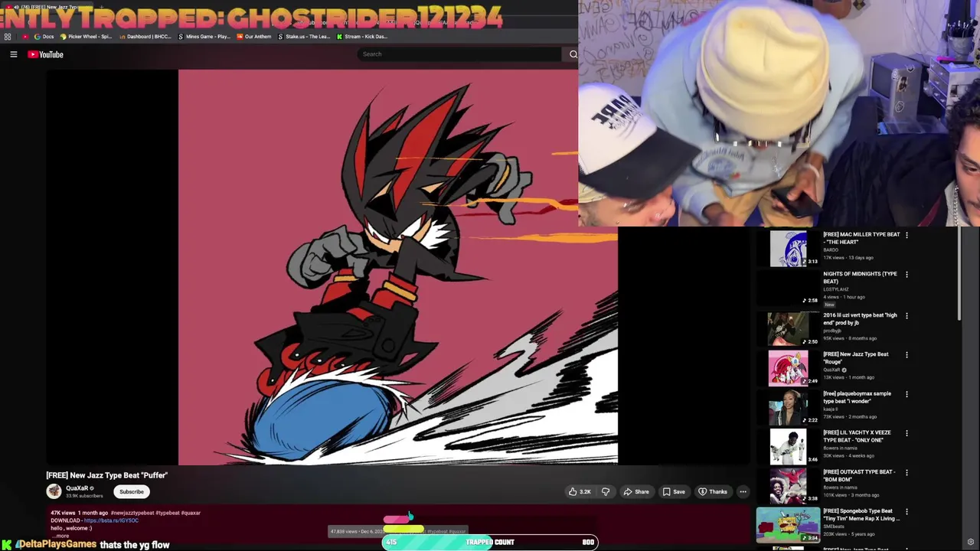Click the settings gear icon in the corner
Screen dimensions: 980x551
[x=971, y=542]
